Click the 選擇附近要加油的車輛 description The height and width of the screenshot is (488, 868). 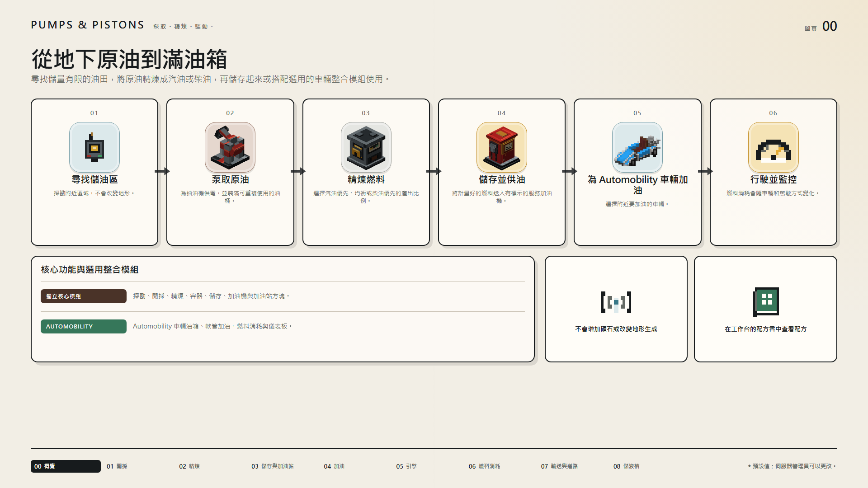[x=637, y=204]
